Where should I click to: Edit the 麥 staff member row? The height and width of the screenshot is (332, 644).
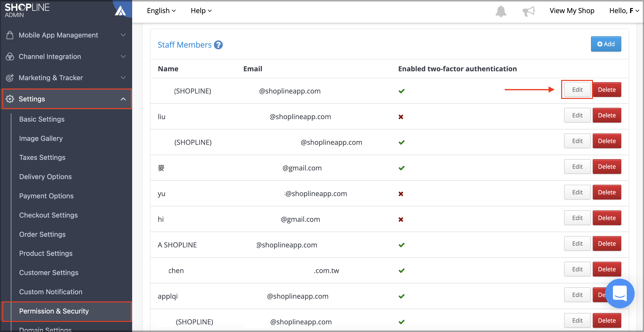(577, 167)
